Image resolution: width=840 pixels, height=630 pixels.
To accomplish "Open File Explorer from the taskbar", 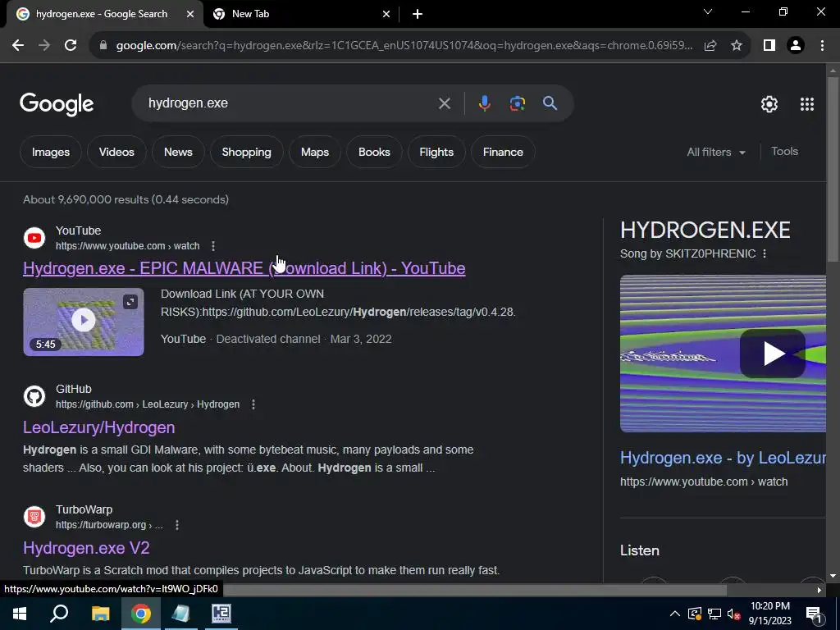I will click(100, 614).
